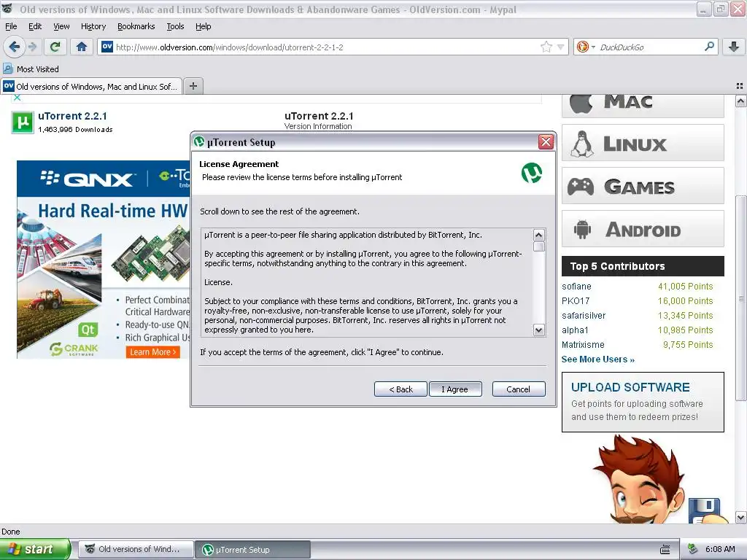Image resolution: width=747 pixels, height=560 pixels.
Task: Open a new tab with the plus button
Action: pyautogui.click(x=193, y=86)
